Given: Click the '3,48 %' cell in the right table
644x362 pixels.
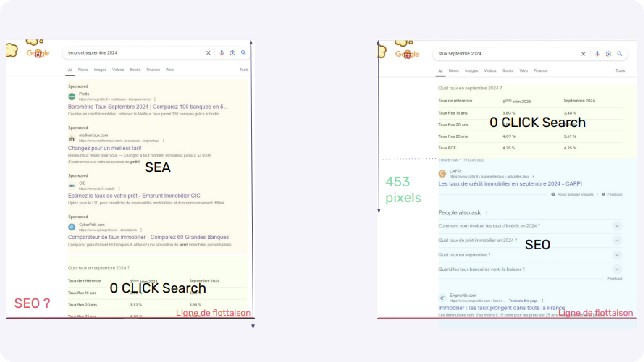Looking at the screenshot, I should [x=570, y=113].
